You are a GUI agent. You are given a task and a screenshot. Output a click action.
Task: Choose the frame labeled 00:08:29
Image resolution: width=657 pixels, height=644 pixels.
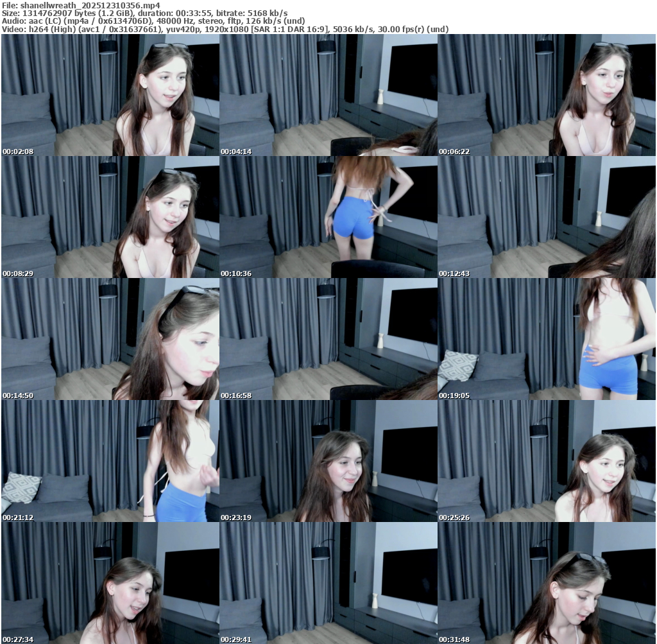[110, 217]
